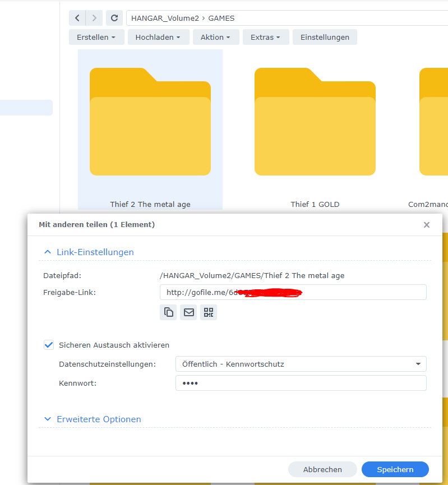Select the highlighted item in the left sidebar
Screen dimensions: 448x485
[26, 108]
